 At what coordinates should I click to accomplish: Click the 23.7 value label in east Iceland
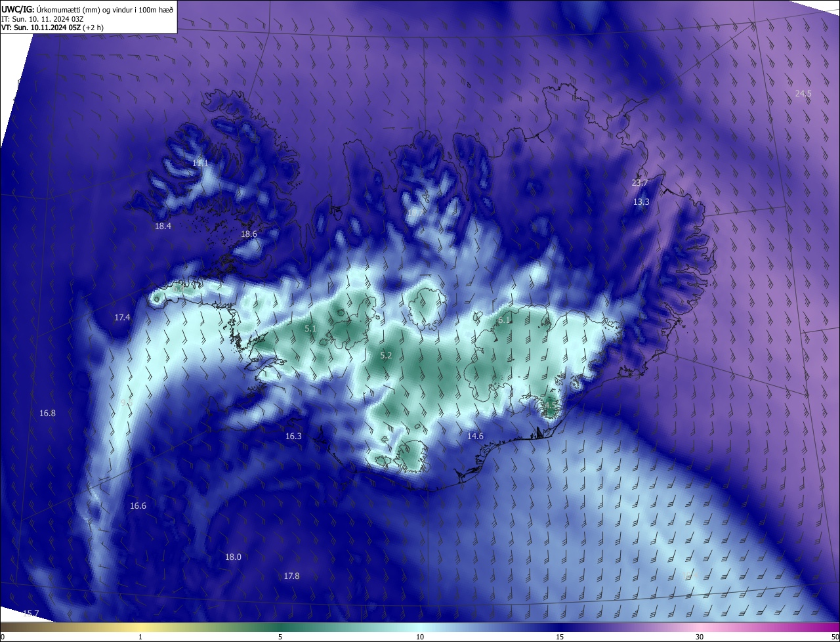click(640, 182)
